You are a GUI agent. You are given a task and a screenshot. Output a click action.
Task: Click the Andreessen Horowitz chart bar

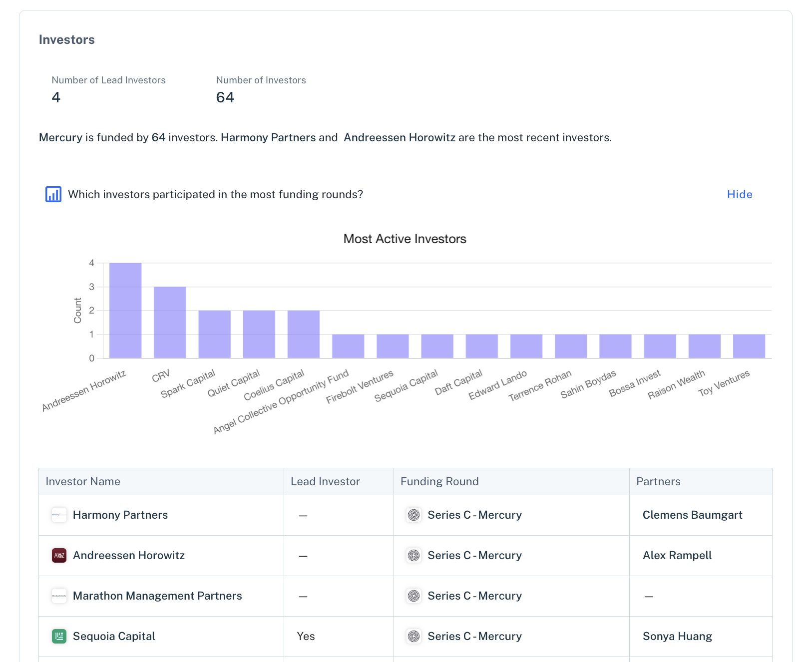tap(125, 311)
